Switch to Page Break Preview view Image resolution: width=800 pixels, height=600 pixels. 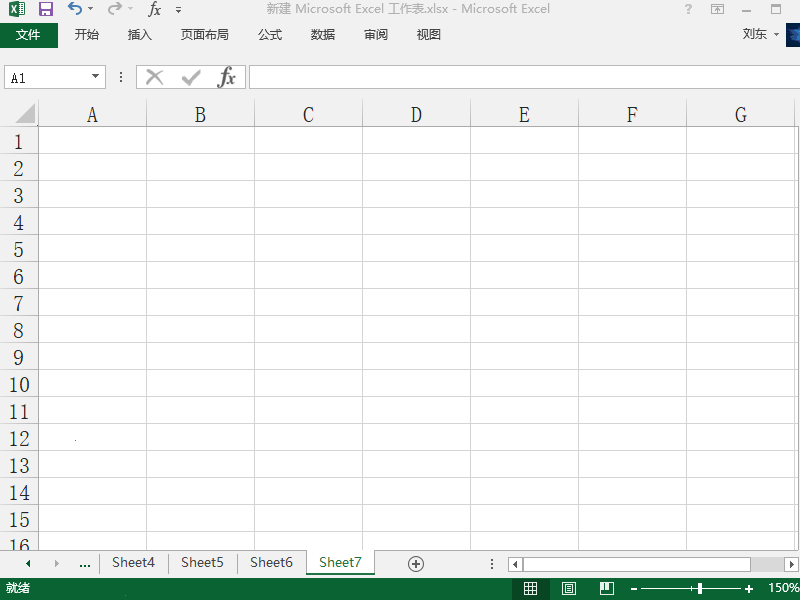[606, 588]
